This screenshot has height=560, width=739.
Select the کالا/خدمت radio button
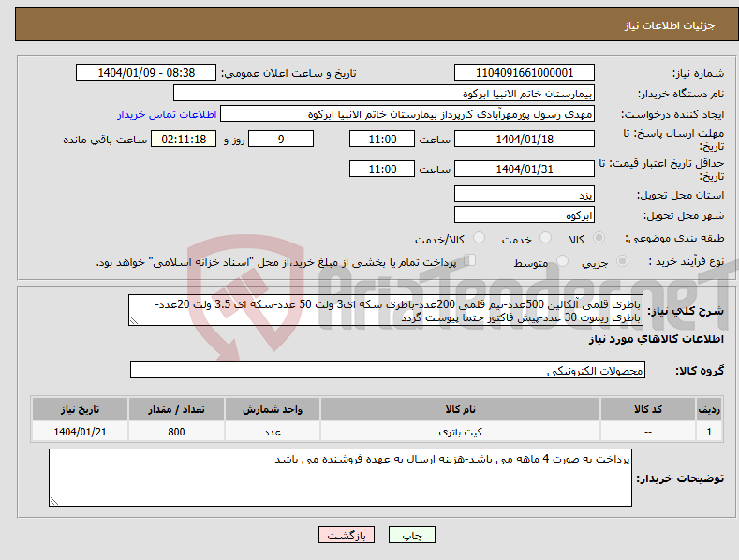[x=479, y=238]
